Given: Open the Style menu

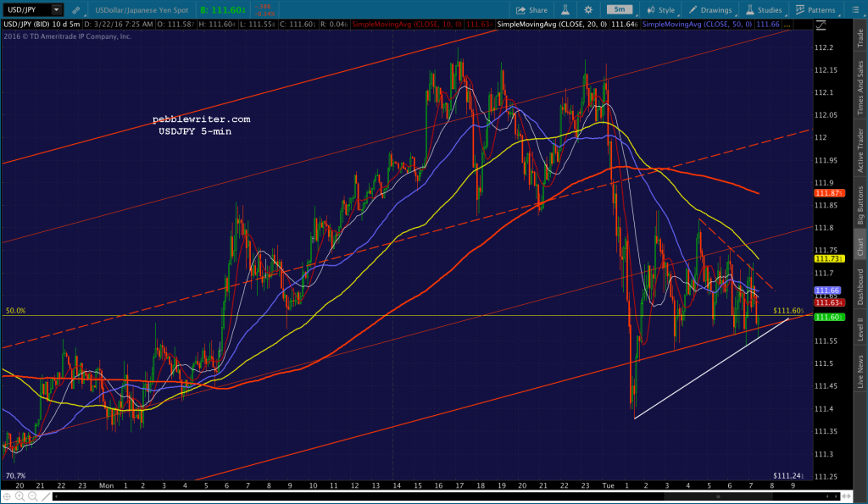Looking at the screenshot, I should click(661, 10).
